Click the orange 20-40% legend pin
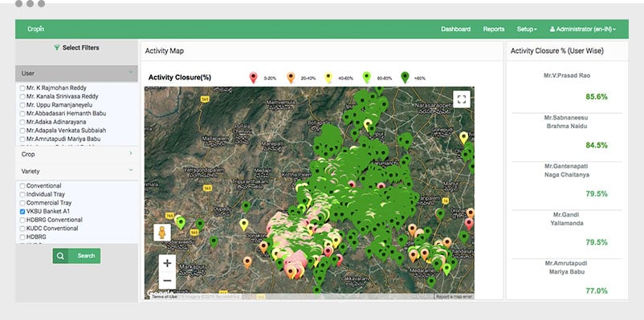 point(291,78)
